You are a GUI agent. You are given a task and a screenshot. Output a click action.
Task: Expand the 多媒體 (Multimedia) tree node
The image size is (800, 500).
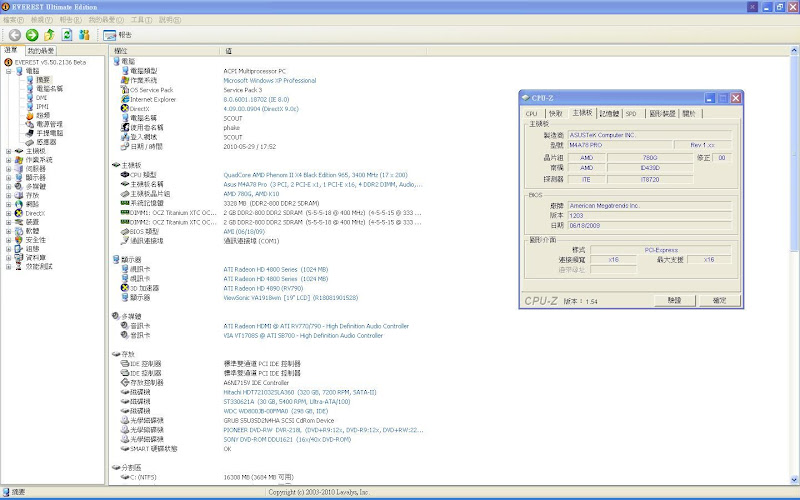[9, 186]
